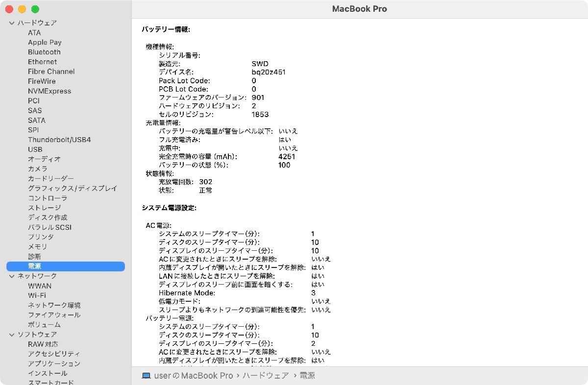This screenshot has height=385, width=588.
Task: Click the 正常 battery condition value
Action: (206, 190)
